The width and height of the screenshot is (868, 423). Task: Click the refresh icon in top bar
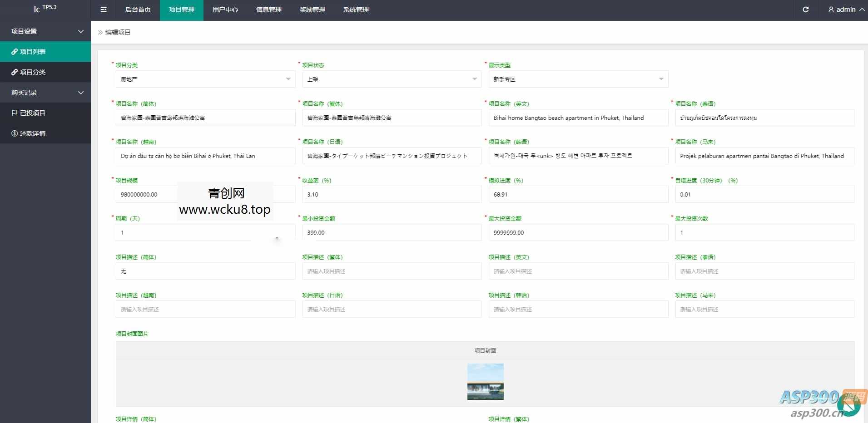coord(805,10)
